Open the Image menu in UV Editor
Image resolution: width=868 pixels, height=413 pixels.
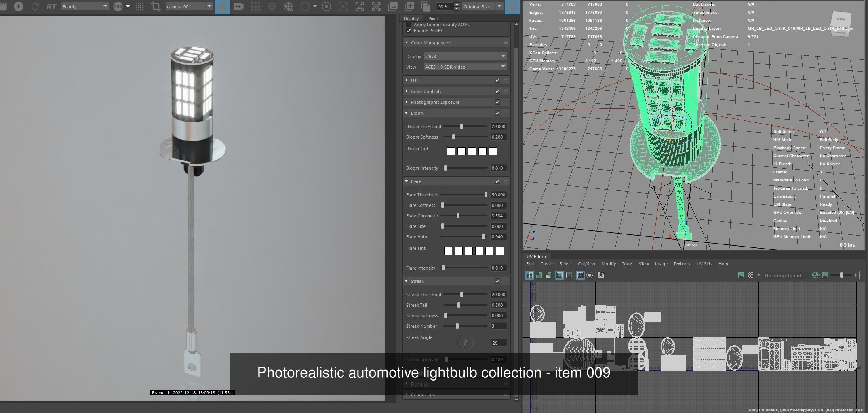pyautogui.click(x=661, y=264)
